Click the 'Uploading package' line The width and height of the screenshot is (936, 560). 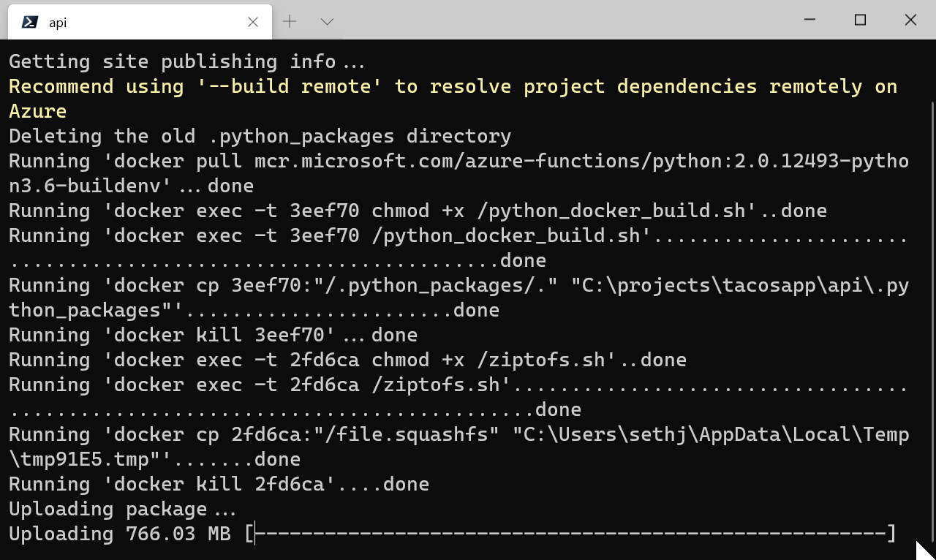point(122,509)
